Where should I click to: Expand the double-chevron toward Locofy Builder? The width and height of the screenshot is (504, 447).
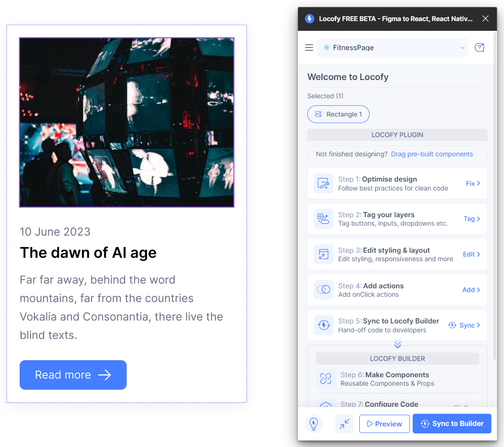tap(397, 344)
